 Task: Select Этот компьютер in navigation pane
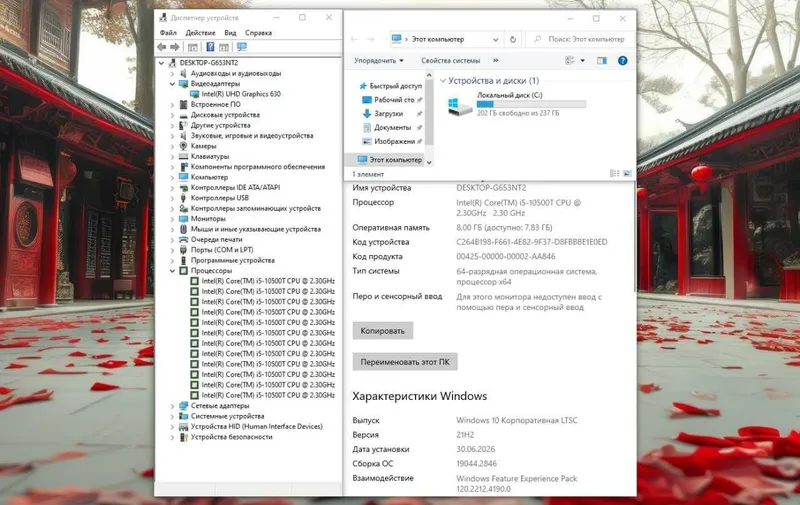[x=389, y=160]
